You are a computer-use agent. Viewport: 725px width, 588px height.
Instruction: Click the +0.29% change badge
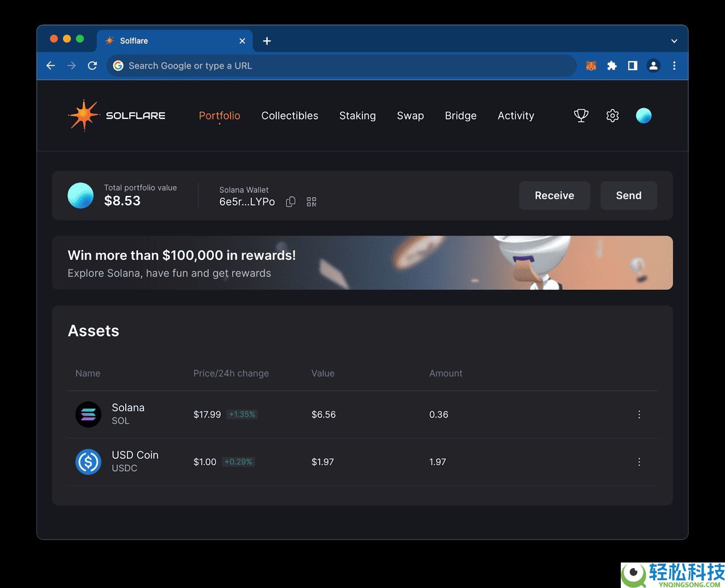click(x=238, y=462)
